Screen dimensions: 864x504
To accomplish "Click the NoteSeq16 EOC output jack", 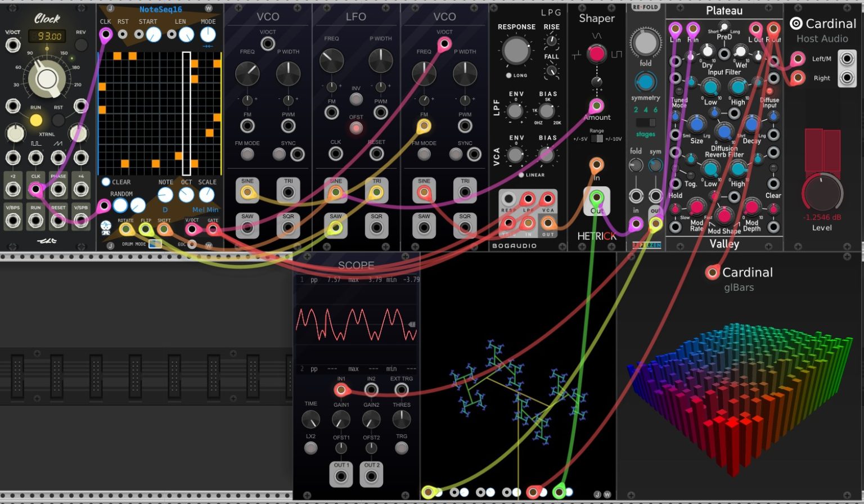I will tap(192, 244).
